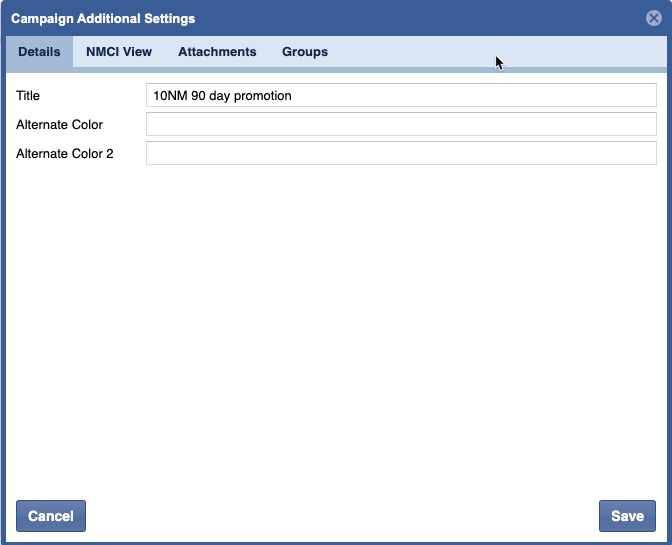Focus the Alternate Color text field
This screenshot has height=545, width=672.
(x=401, y=125)
